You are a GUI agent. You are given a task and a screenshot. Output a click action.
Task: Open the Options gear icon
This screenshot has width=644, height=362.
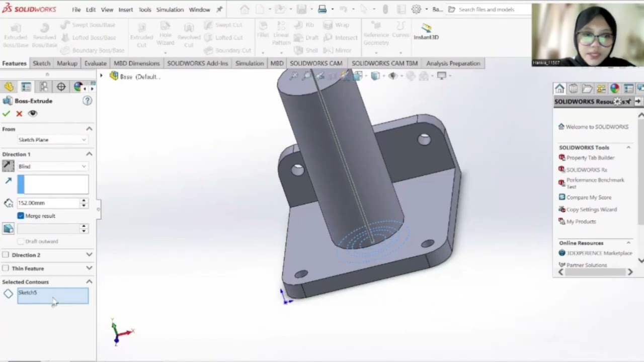416,9
